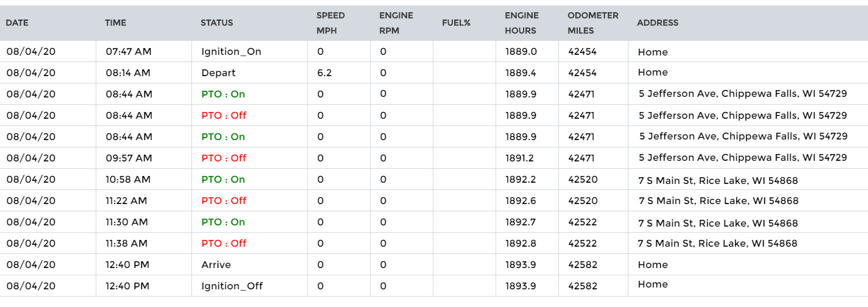Select the FUEL% column header
The height and width of the screenshot is (307, 868).
pyautogui.click(x=456, y=23)
